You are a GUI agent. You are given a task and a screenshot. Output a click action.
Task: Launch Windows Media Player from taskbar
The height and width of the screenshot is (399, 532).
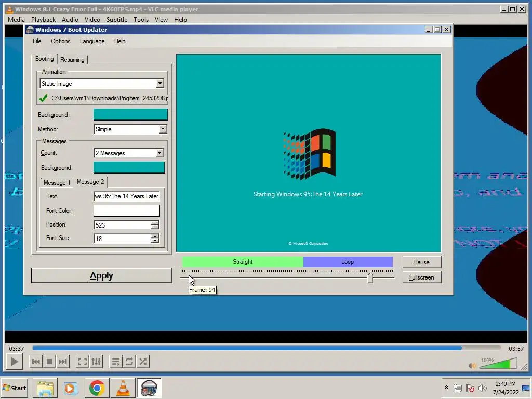click(71, 388)
